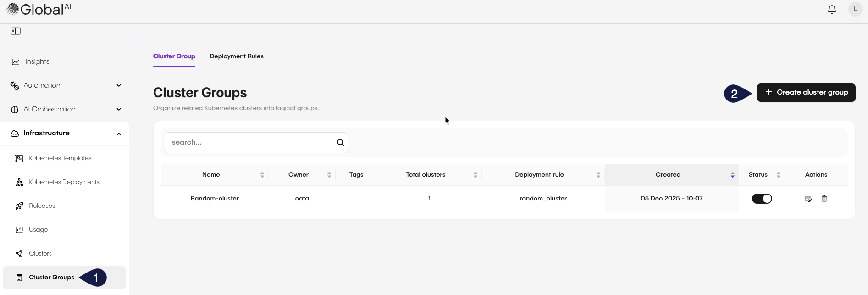Focus the cluster group search field
This screenshot has width=868, height=295.
[x=250, y=143]
